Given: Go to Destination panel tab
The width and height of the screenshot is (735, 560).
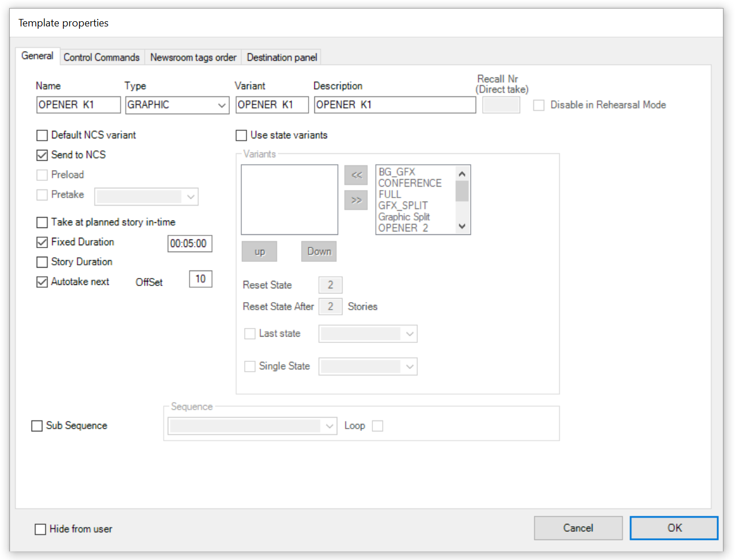Looking at the screenshot, I should click(282, 57).
